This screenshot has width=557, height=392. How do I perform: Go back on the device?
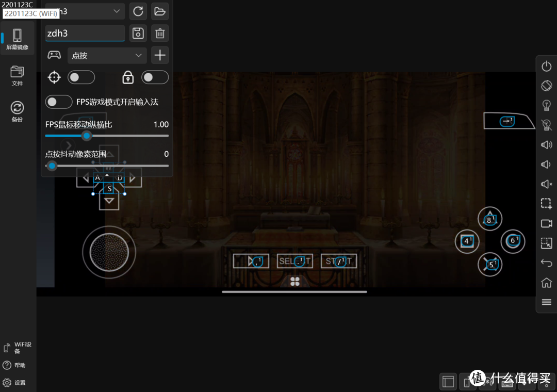tap(546, 263)
